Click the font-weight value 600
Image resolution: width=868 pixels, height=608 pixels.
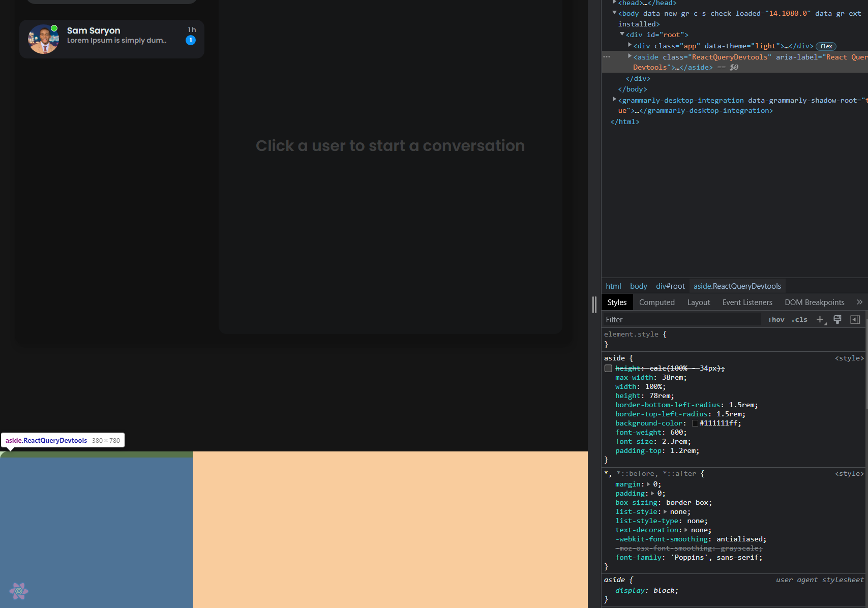(676, 432)
